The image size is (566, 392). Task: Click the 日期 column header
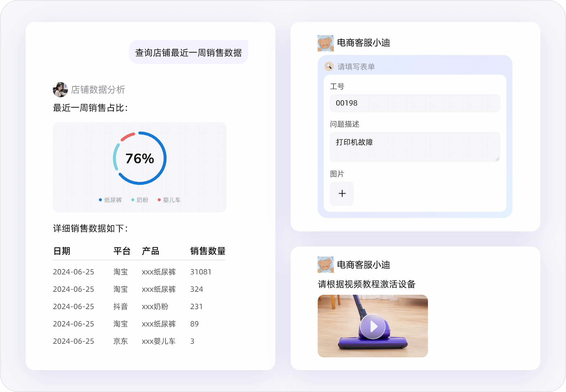point(62,251)
